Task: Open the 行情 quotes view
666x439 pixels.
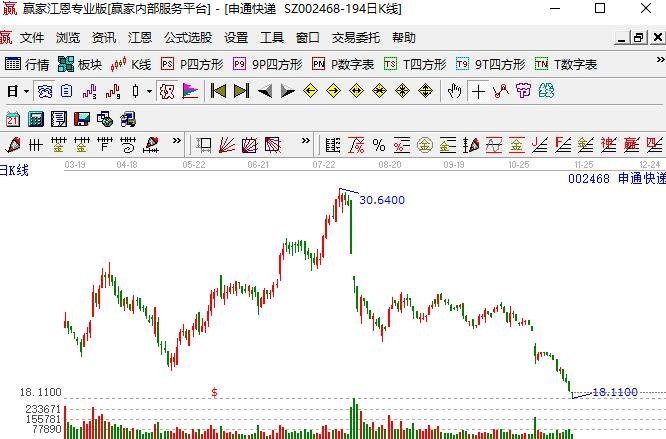Action: click(27, 65)
